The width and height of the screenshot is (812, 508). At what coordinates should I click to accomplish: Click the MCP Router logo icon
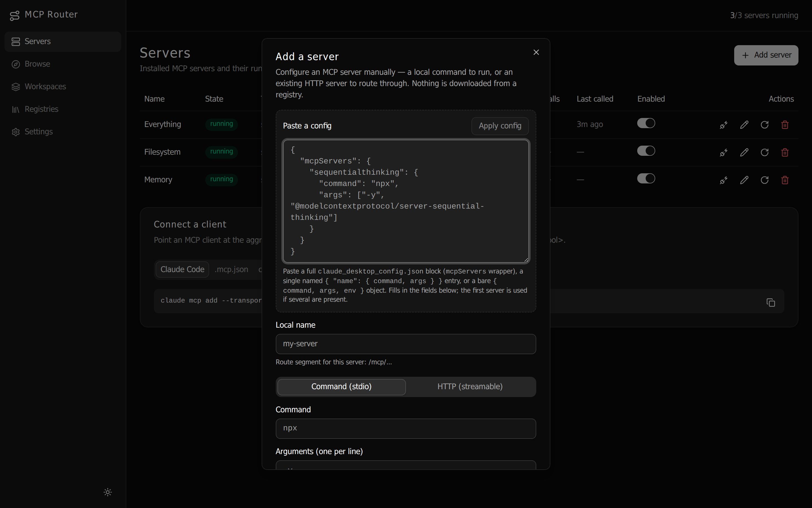15,16
